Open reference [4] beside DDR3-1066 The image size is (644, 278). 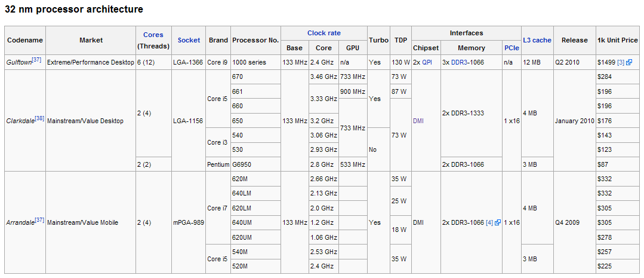[x=489, y=222]
